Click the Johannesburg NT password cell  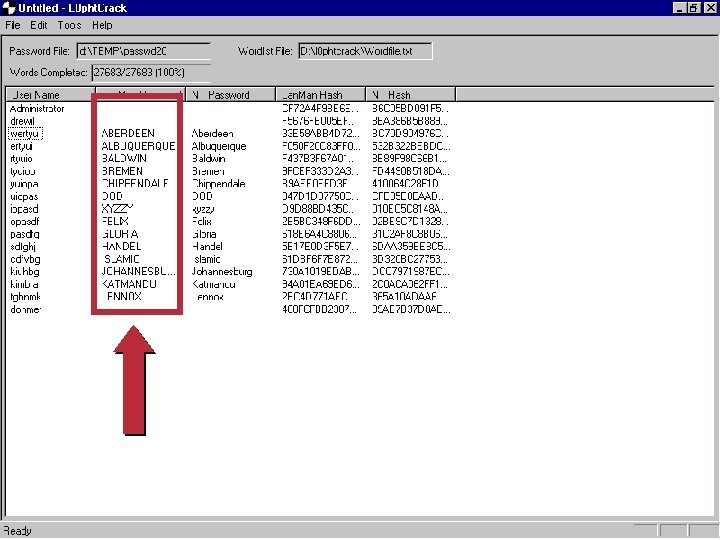pos(222,272)
